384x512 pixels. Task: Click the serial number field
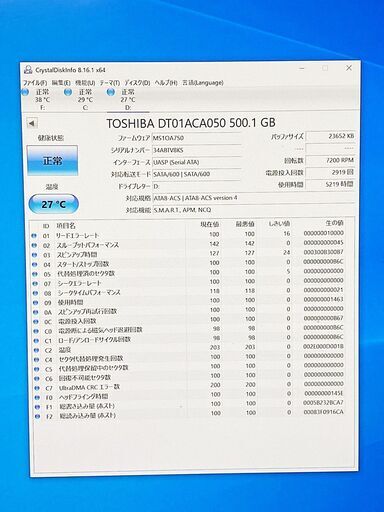tap(196, 150)
